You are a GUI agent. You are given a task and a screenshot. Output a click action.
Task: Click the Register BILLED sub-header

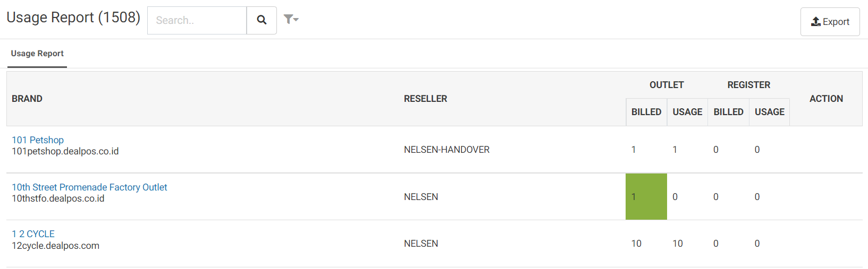tap(728, 112)
